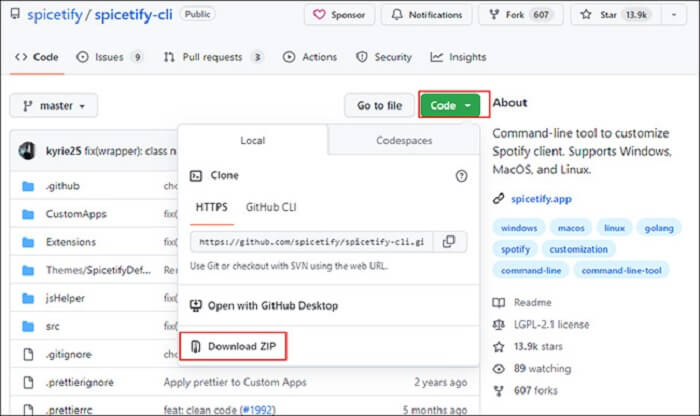700x416 pixels.
Task: Open the .gitignore file
Action: [x=69, y=354]
